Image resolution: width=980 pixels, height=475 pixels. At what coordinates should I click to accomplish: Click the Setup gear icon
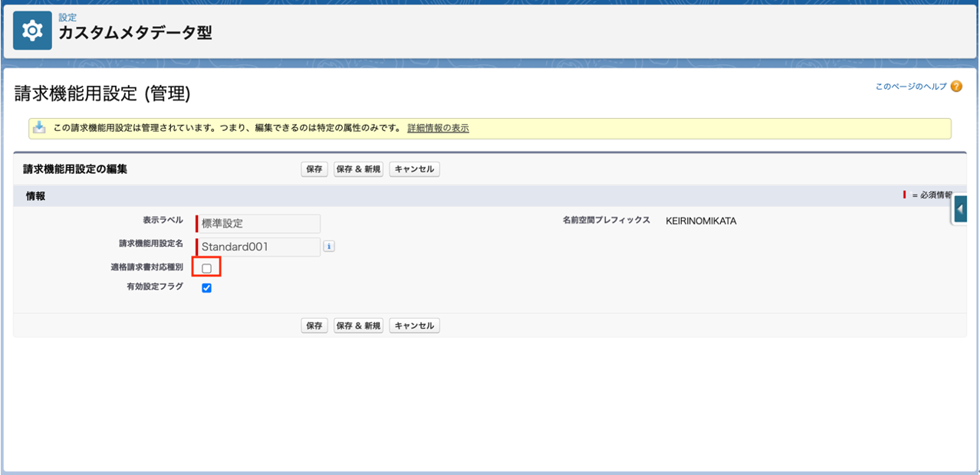click(x=32, y=31)
